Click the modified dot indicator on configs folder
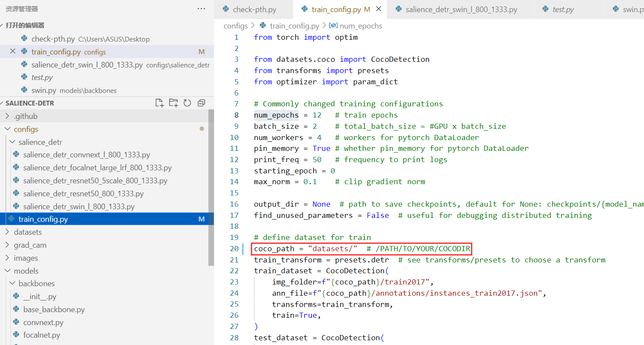This screenshot has width=644, height=345. coord(202,129)
